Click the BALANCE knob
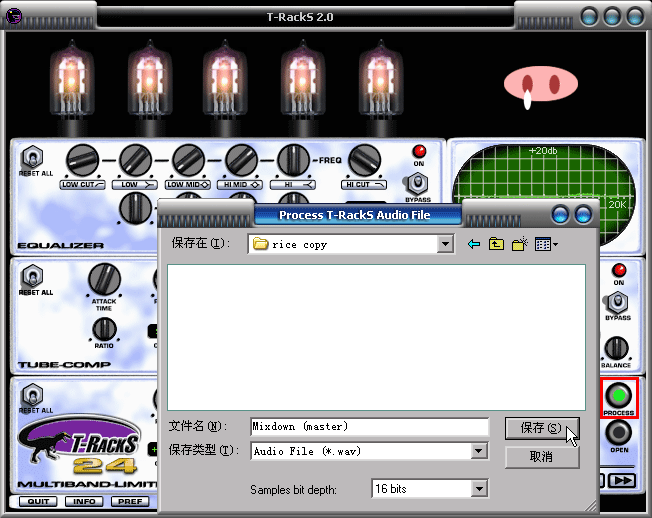 click(616, 348)
